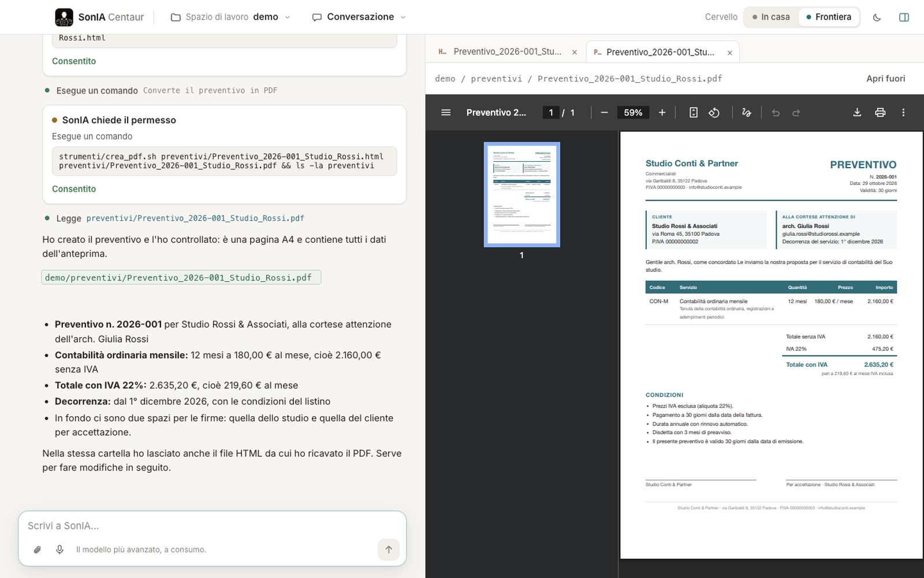Toggle dark mode moon icon
Viewport: 924px width, 578px height.
[x=877, y=17]
